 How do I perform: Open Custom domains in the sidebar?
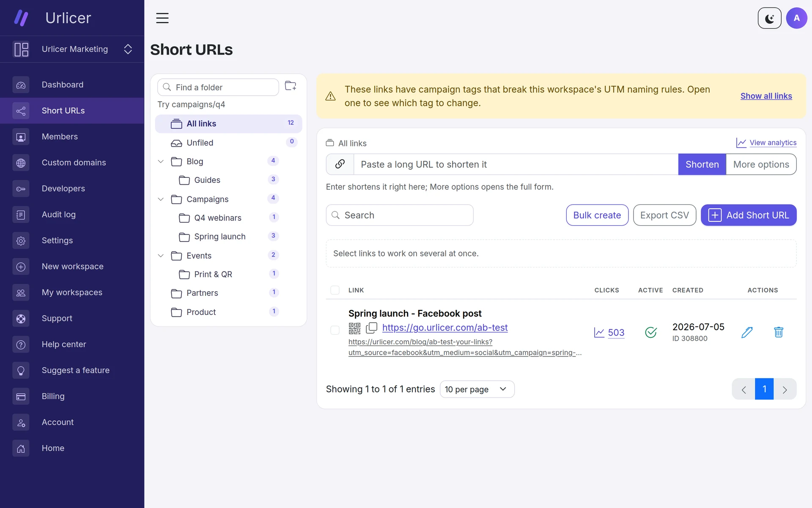(72, 163)
